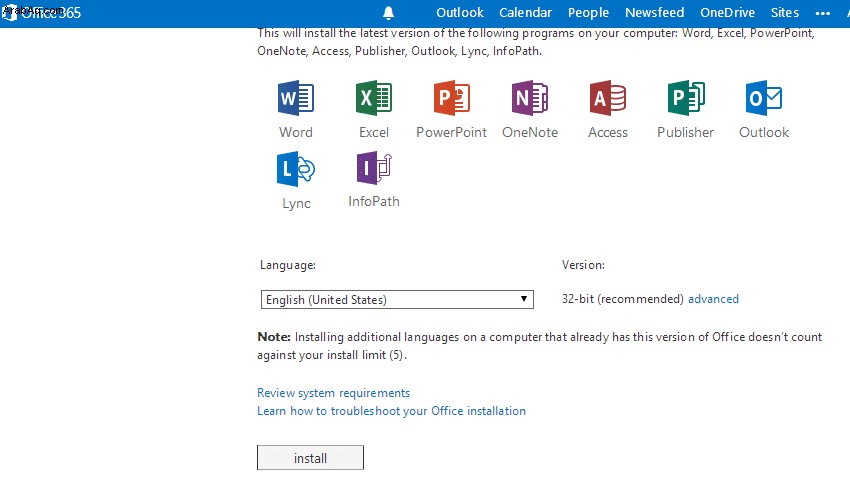Image resolution: width=850 pixels, height=504 pixels.
Task: Open the troubleshoot Office installation link
Action: click(391, 411)
